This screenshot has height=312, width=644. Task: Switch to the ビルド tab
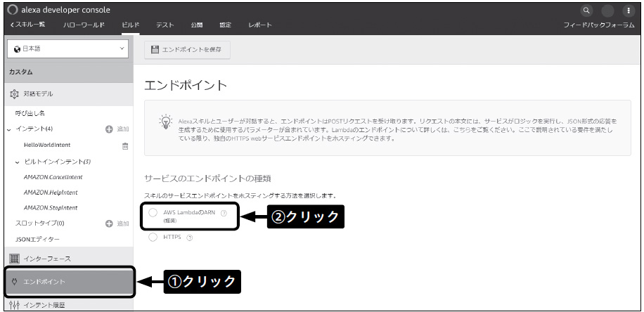(x=131, y=25)
